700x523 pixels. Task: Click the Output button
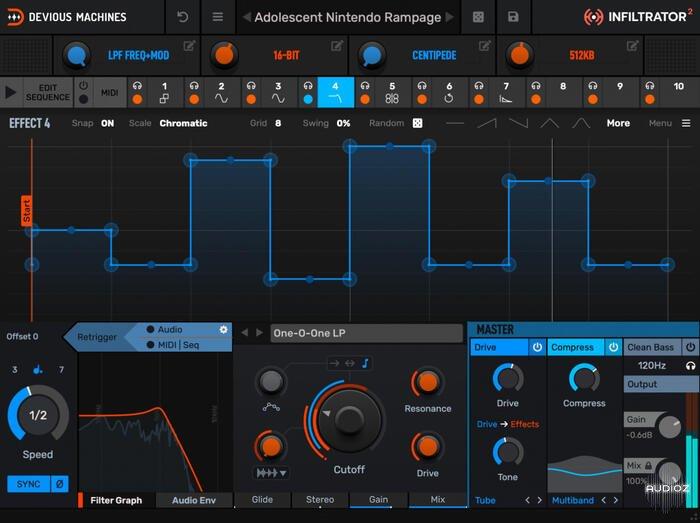[661, 384]
